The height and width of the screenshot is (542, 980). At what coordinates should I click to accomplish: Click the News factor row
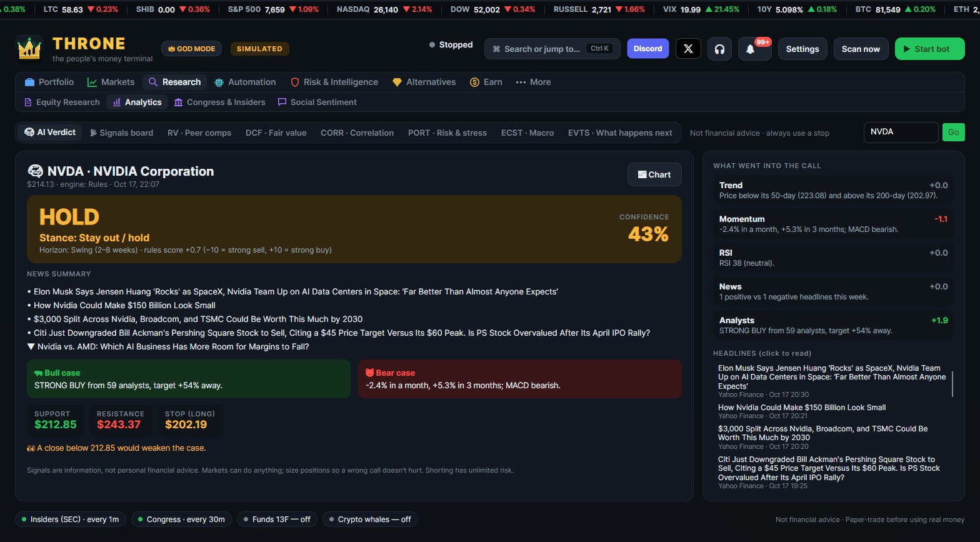coord(834,291)
